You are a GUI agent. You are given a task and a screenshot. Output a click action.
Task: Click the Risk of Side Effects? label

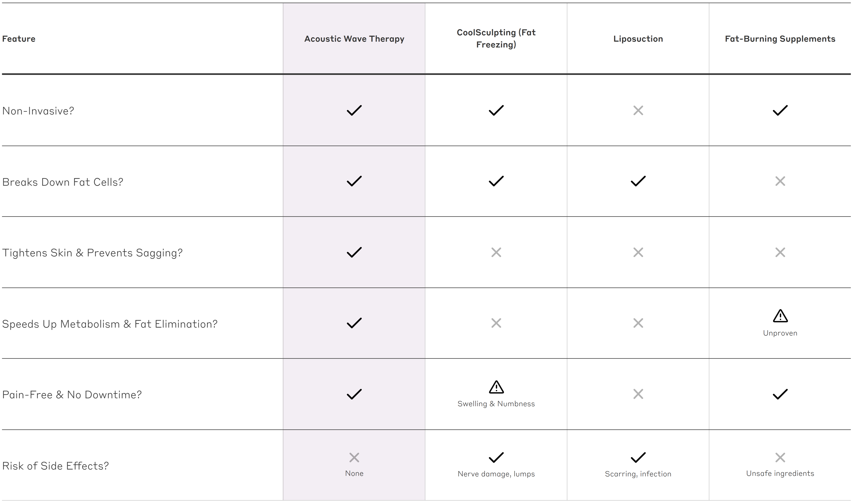click(55, 466)
